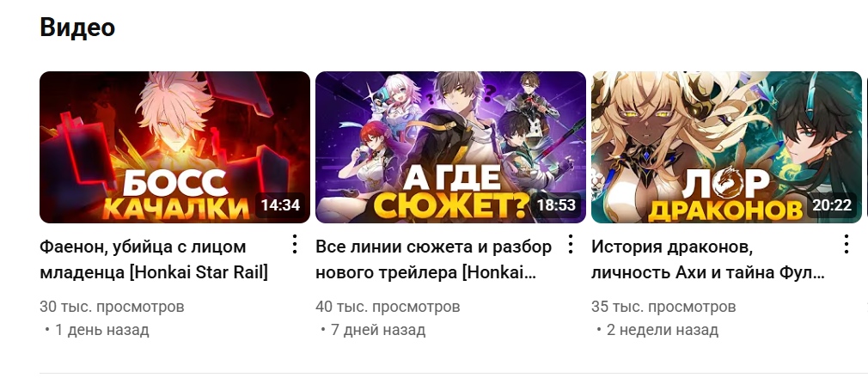
Task: Click the 14:34 duration badge
Action: point(280,205)
